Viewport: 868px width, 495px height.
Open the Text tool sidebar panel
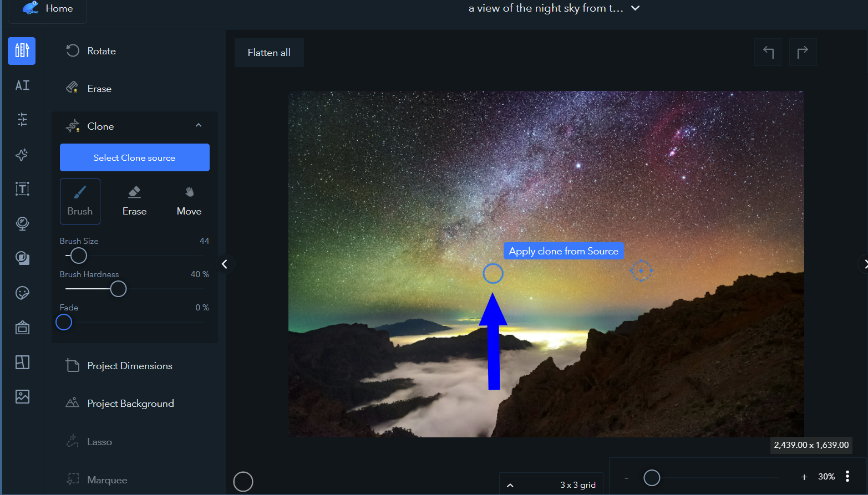point(22,189)
